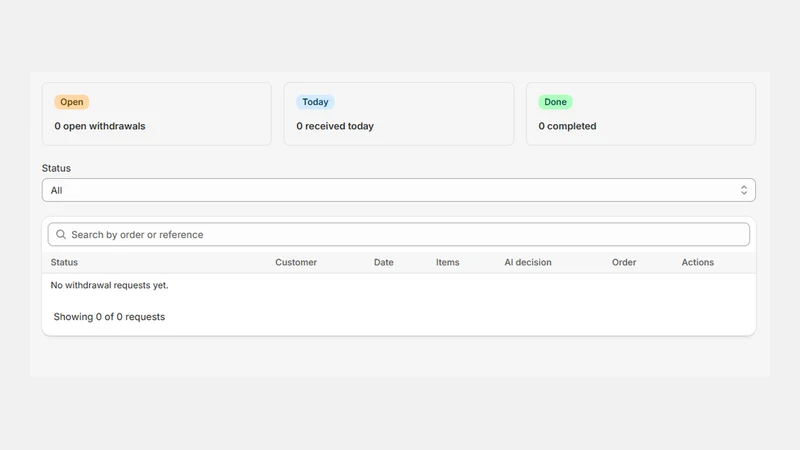The image size is (800, 450).
Task: Select the '0 open withdrawals' summary text
Action: coord(100,126)
